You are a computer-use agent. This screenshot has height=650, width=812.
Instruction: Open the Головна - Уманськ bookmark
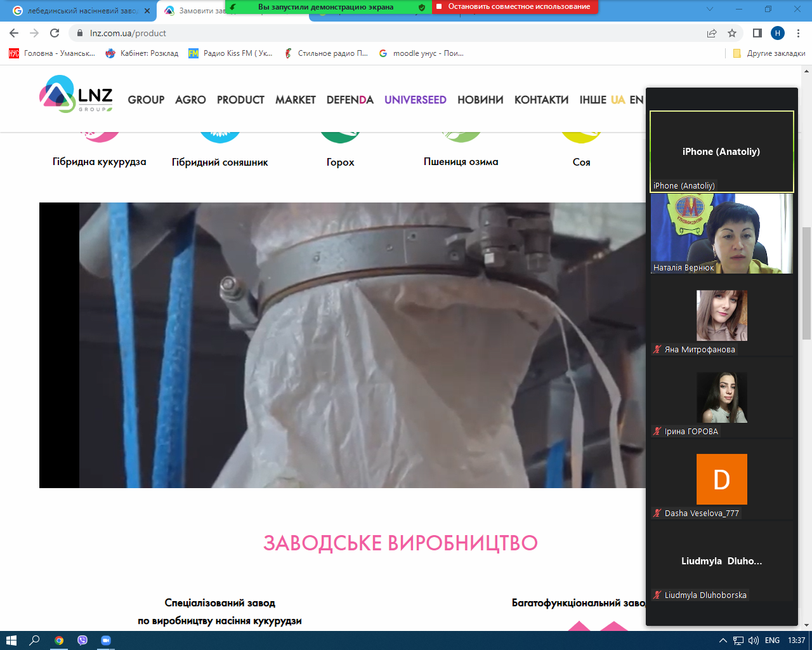coord(52,53)
